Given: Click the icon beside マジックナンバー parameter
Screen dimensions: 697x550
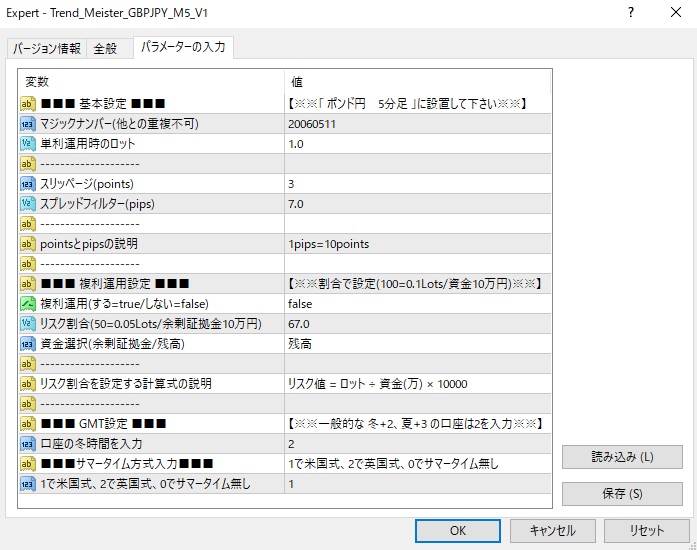Looking at the screenshot, I should click(x=28, y=124).
